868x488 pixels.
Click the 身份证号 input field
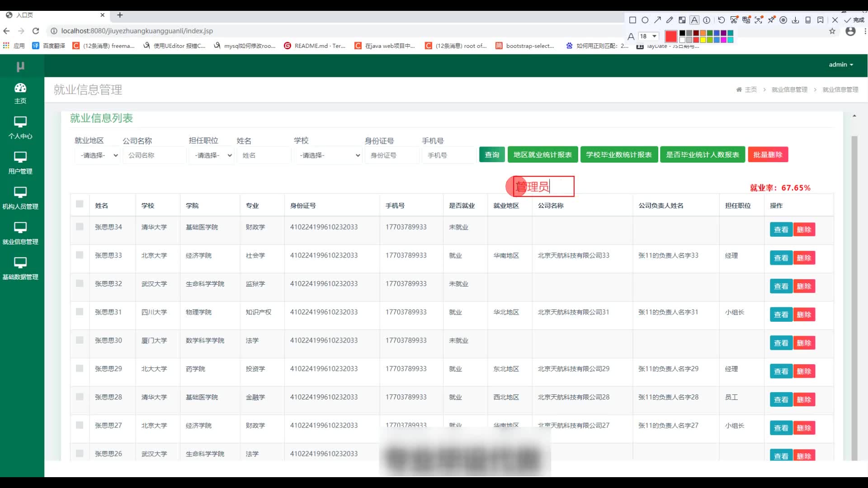pyautogui.click(x=392, y=155)
